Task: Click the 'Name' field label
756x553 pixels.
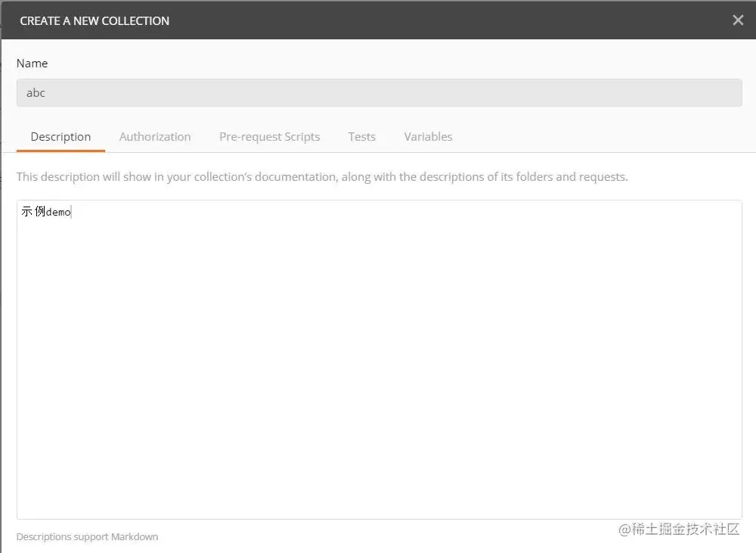Action: pyautogui.click(x=32, y=64)
